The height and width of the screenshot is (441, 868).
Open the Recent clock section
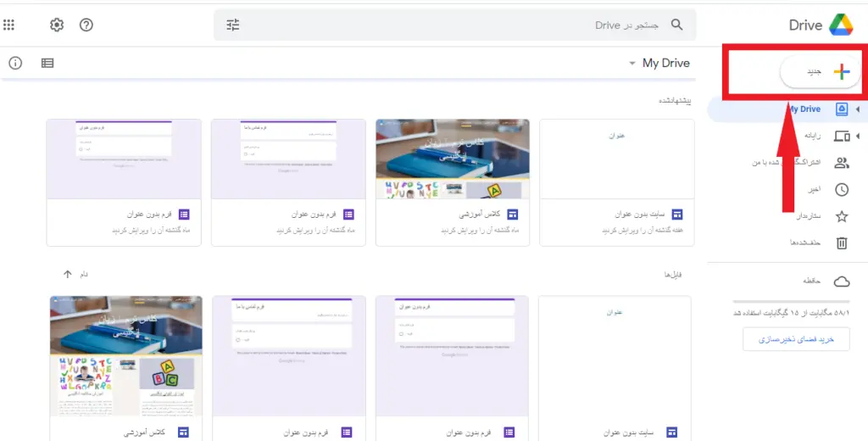tap(841, 190)
